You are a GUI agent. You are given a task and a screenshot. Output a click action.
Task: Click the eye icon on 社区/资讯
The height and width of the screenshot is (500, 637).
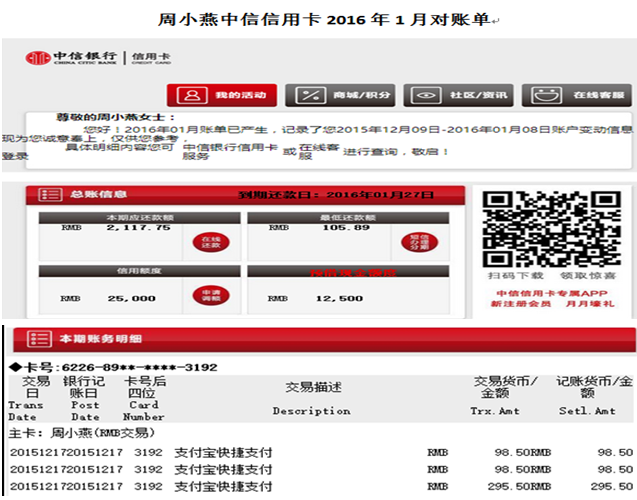426,95
